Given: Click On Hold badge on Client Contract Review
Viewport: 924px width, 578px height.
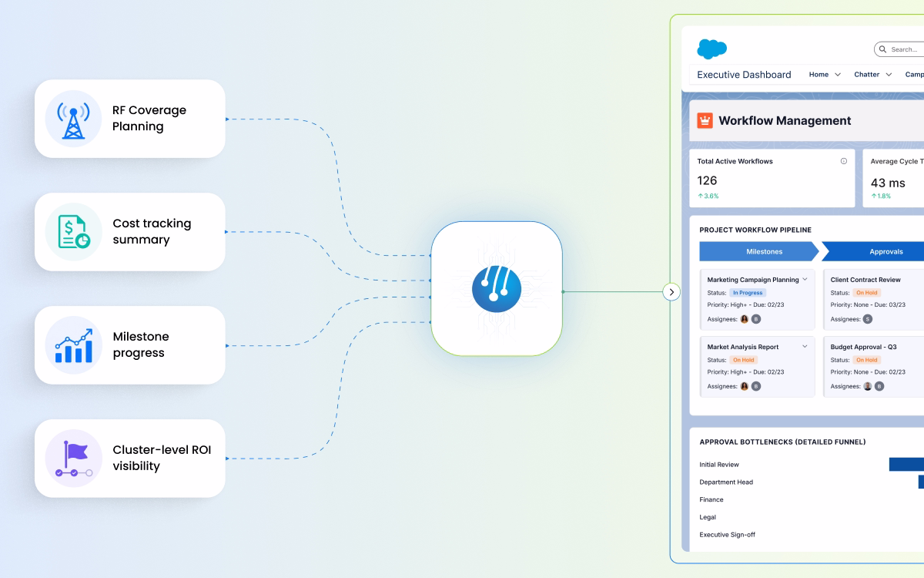Looking at the screenshot, I should [x=866, y=293].
